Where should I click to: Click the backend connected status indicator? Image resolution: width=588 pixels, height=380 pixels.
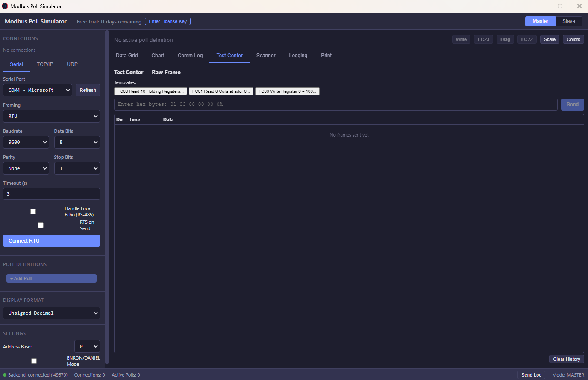point(35,374)
